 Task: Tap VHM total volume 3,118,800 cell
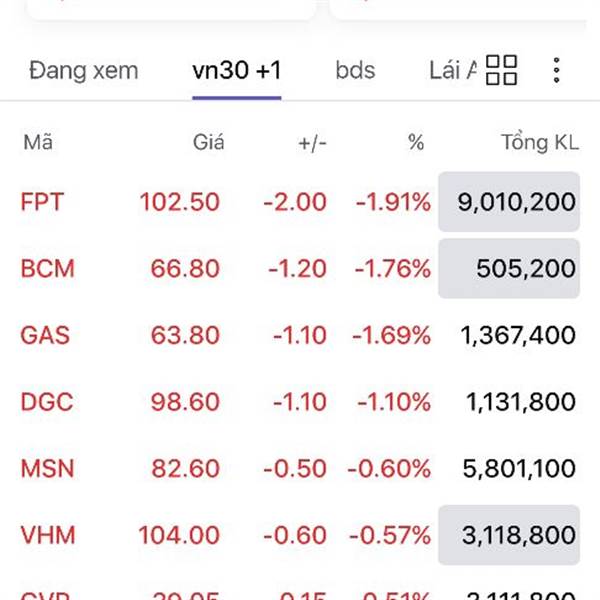pos(509,535)
